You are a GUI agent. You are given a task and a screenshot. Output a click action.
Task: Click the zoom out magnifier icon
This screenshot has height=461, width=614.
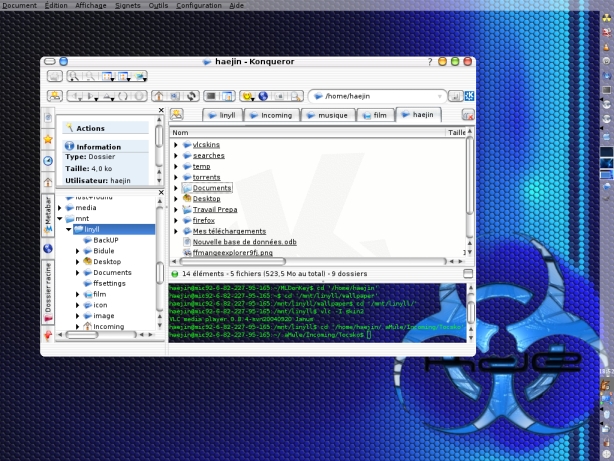point(89,76)
